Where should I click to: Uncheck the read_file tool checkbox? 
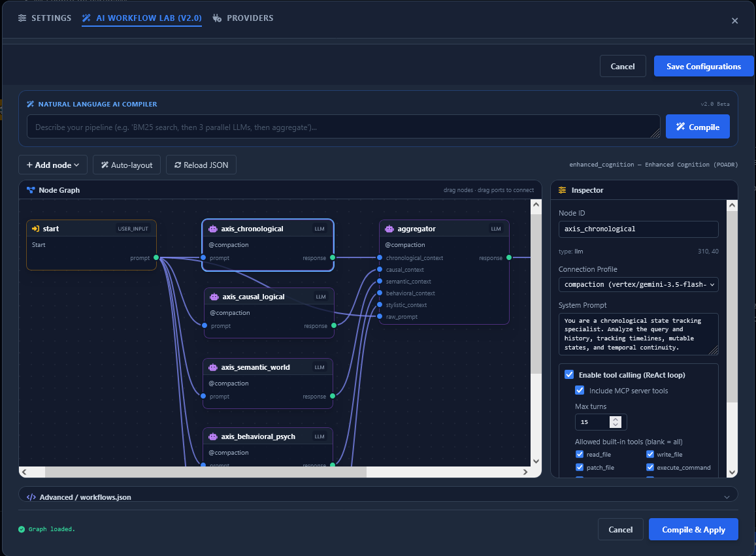point(580,454)
